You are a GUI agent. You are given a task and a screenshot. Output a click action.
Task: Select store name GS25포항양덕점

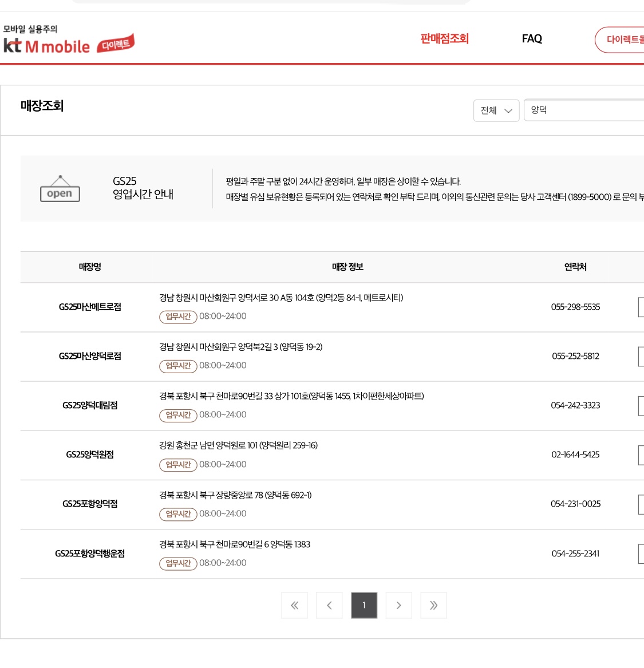point(90,504)
